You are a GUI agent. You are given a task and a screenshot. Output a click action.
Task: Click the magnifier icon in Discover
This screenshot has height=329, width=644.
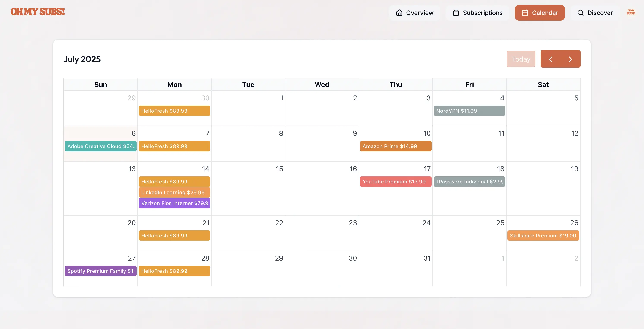pyautogui.click(x=581, y=13)
